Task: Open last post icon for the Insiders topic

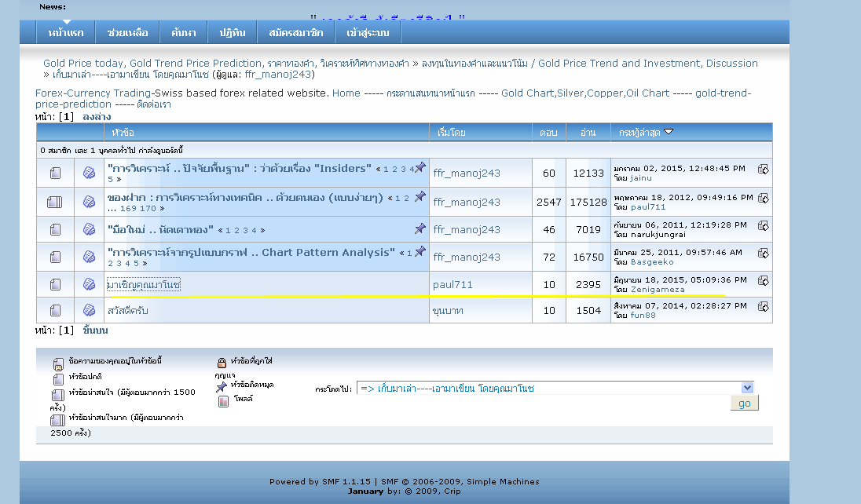Action: [x=764, y=169]
